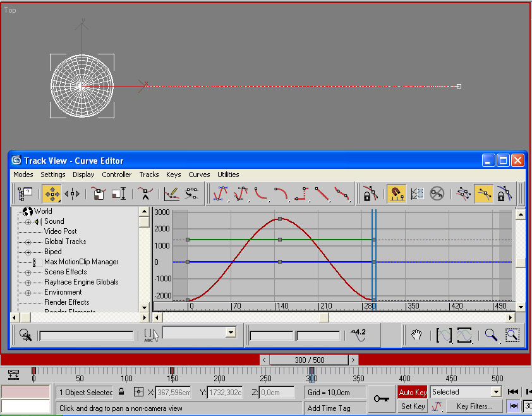The height and width of the screenshot is (416, 532).
Task: Select the Draw Curves pencil tool
Action: pyautogui.click(x=171, y=194)
